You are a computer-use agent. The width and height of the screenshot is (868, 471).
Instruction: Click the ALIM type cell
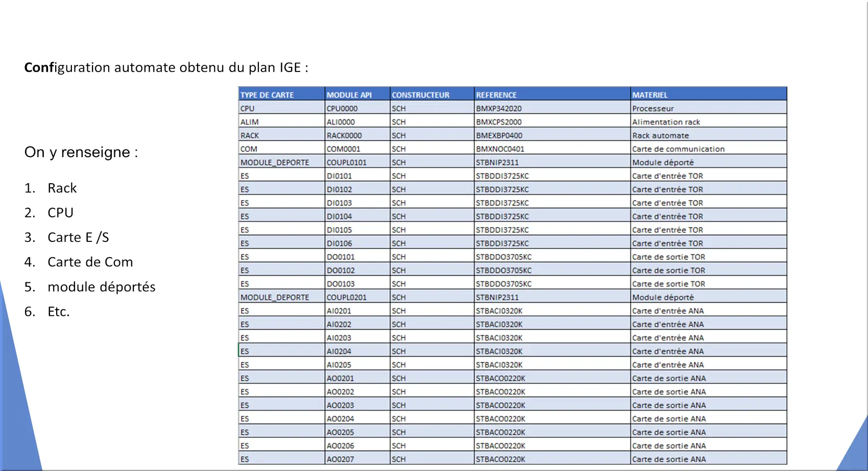tap(281, 122)
